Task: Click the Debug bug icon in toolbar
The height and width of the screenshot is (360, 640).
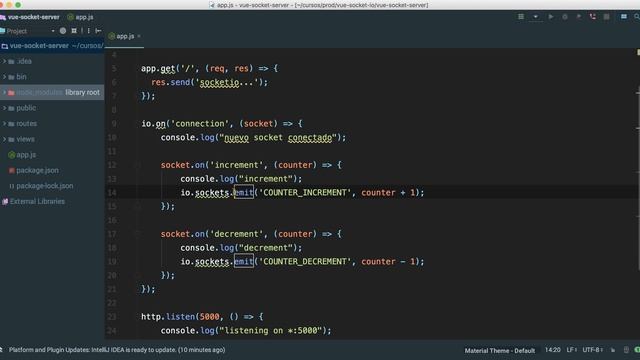Action: (x=565, y=17)
